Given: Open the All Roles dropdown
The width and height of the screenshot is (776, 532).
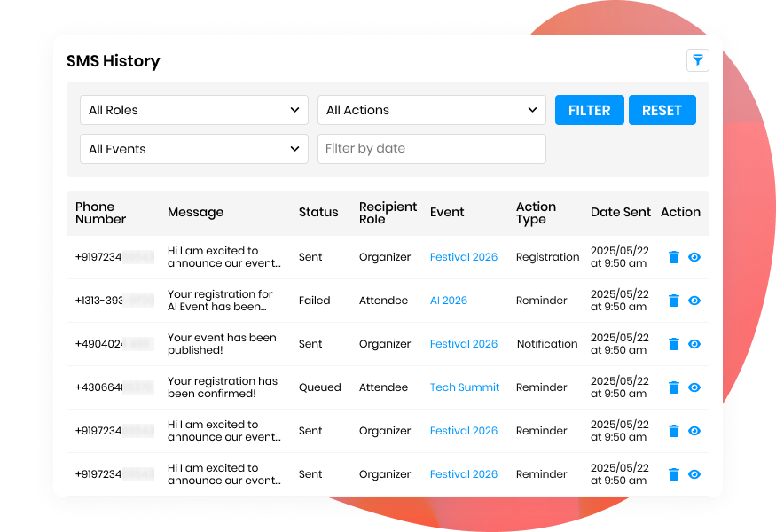Looking at the screenshot, I should pyautogui.click(x=193, y=110).
